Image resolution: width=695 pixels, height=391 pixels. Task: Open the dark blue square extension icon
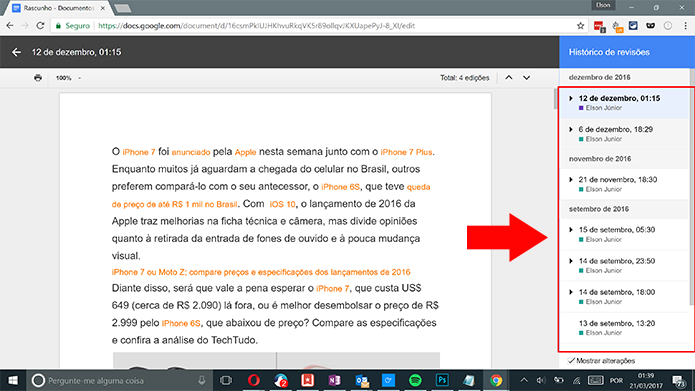tap(633, 26)
